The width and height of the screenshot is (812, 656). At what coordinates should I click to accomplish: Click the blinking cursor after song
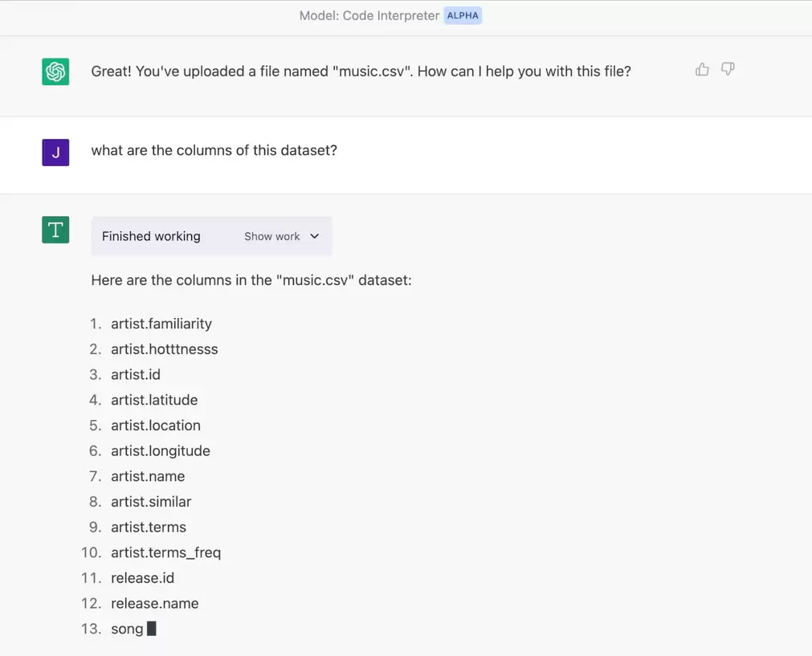point(151,629)
